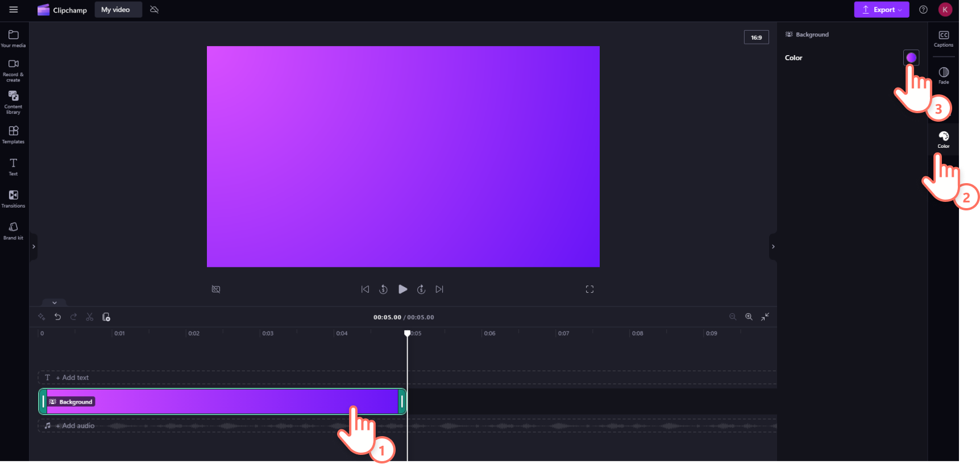Click the Export button
Screen dimensions: 980x464
pos(881,10)
